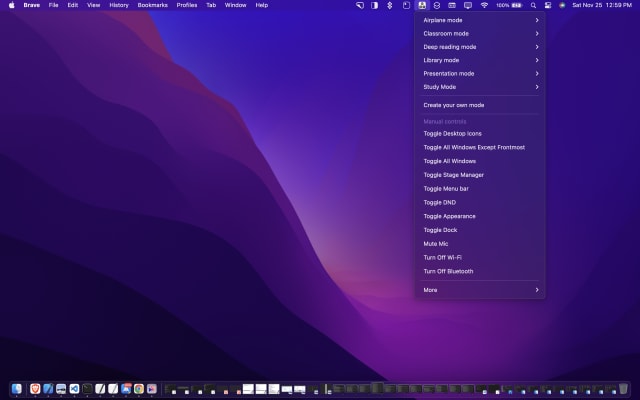Click the battery indicator in the menu bar

(509, 5)
